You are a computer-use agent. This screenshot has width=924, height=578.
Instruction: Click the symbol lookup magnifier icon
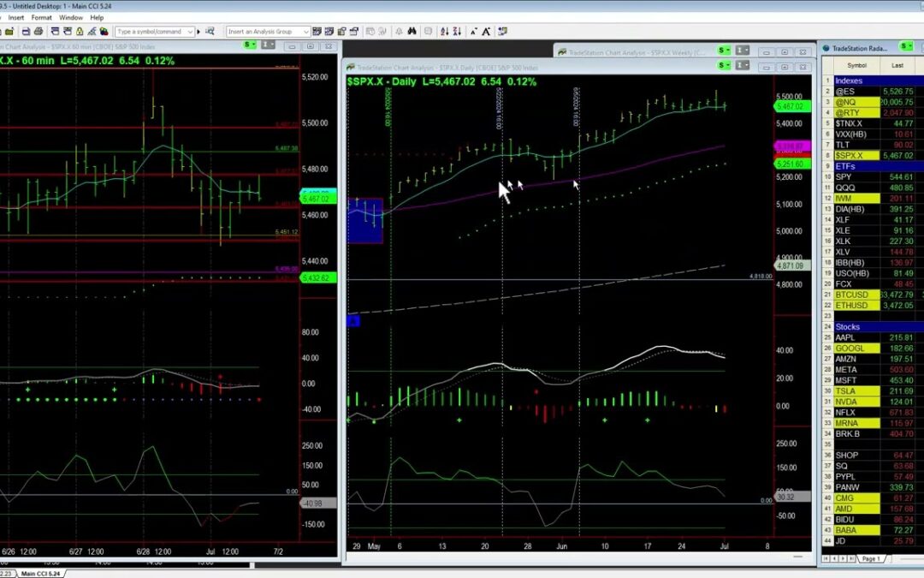click(210, 32)
